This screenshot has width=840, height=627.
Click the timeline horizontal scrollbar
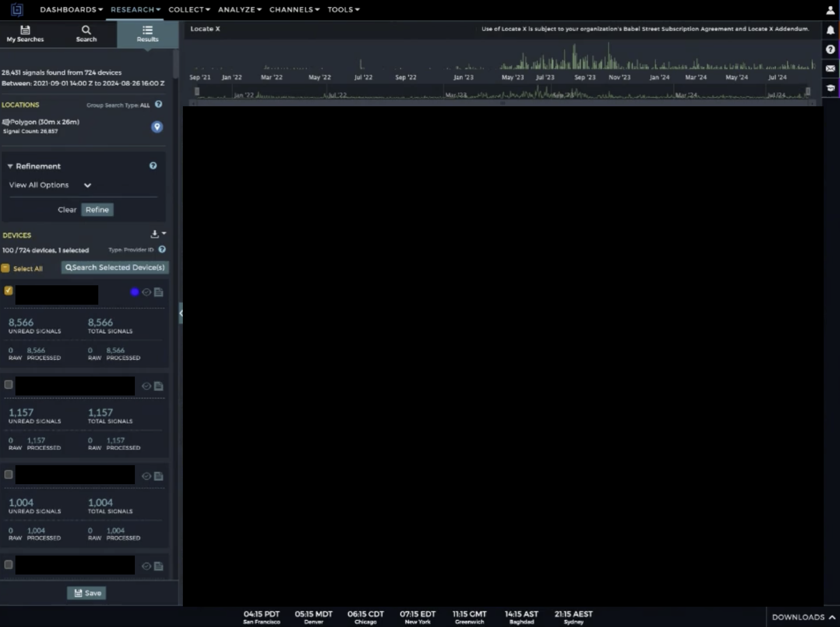pyautogui.click(x=502, y=103)
